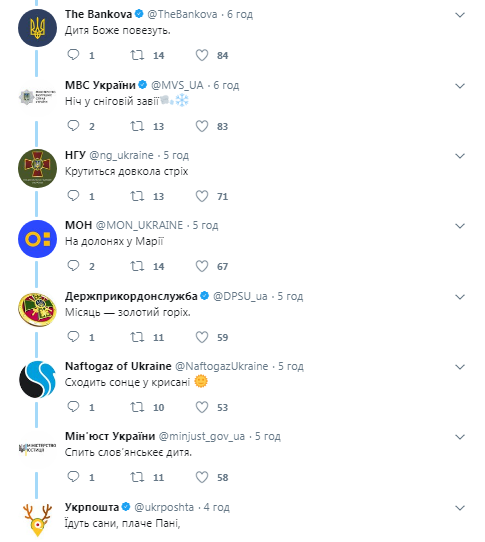Open the Укрпошта reindeer avatar

tap(37, 520)
